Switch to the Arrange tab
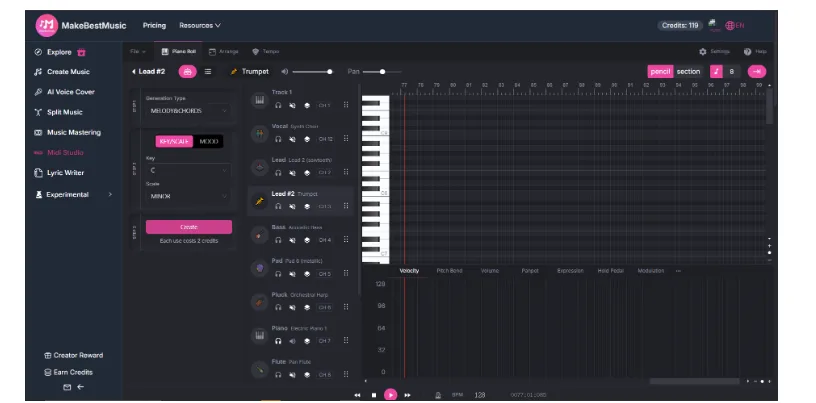This screenshot has height=403, width=816. [223, 51]
